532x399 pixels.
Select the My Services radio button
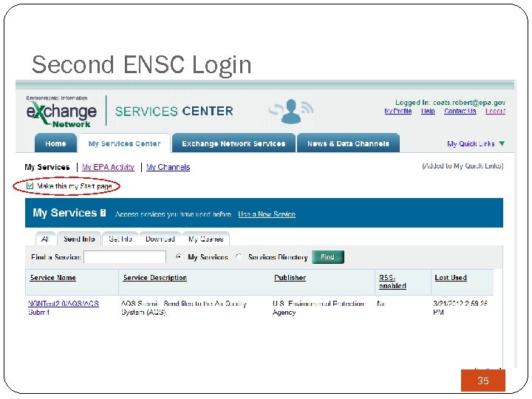[179, 257]
